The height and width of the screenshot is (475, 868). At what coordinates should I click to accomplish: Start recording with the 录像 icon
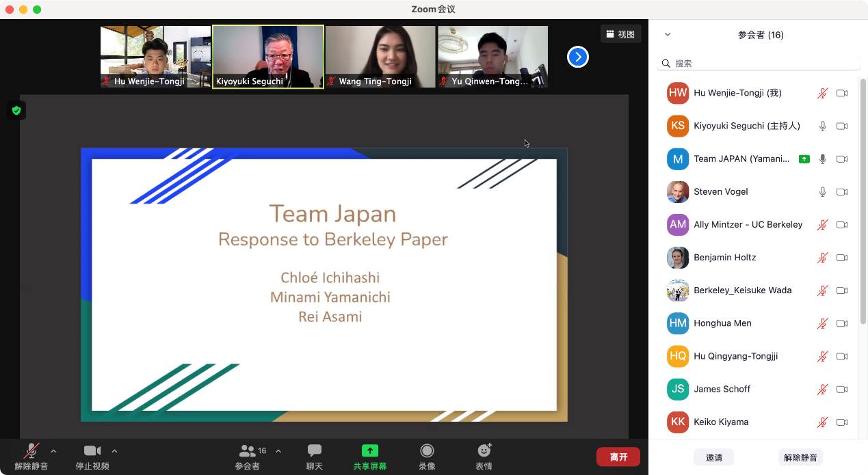[x=427, y=451]
